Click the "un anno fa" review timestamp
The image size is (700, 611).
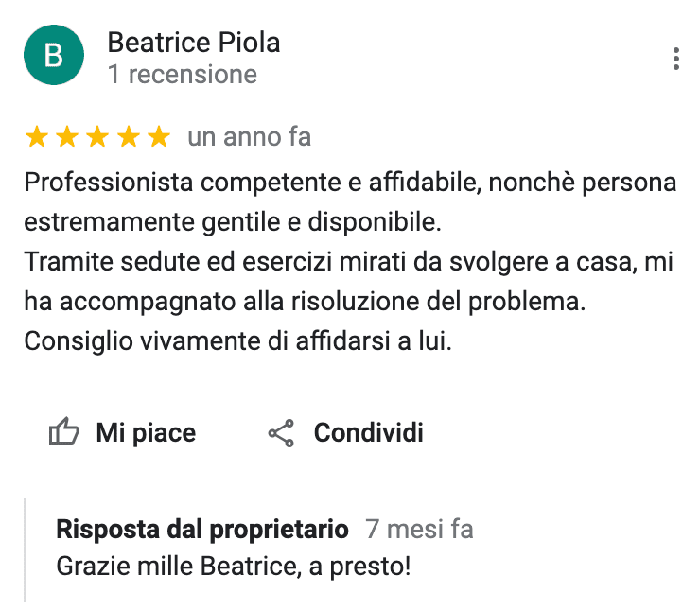[249, 137]
